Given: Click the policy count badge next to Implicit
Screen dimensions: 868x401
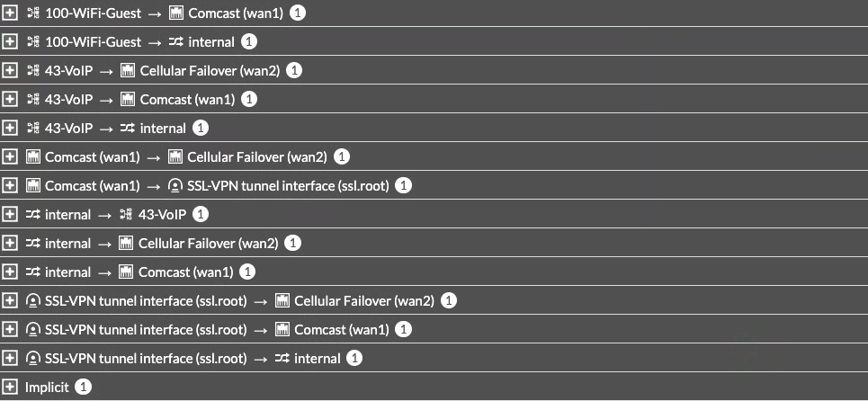Looking at the screenshot, I should 83,388.
